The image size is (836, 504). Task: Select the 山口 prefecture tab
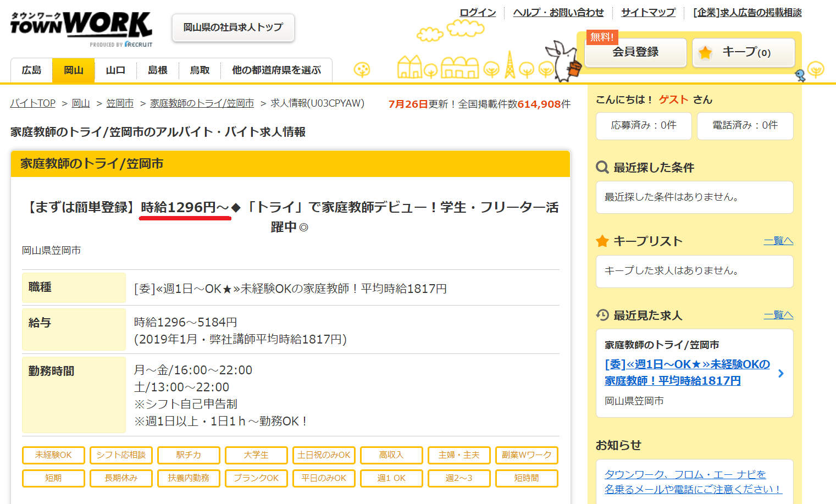(115, 70)
